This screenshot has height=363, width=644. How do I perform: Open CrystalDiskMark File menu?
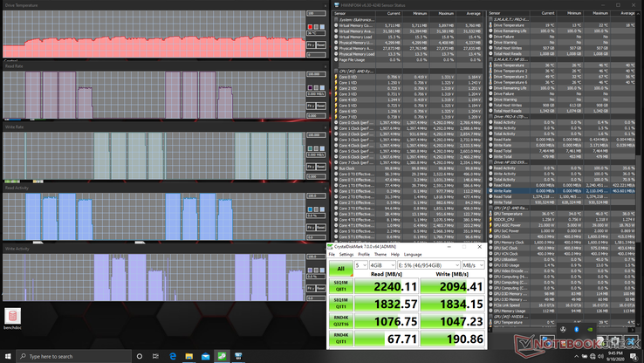pos(332,255)
